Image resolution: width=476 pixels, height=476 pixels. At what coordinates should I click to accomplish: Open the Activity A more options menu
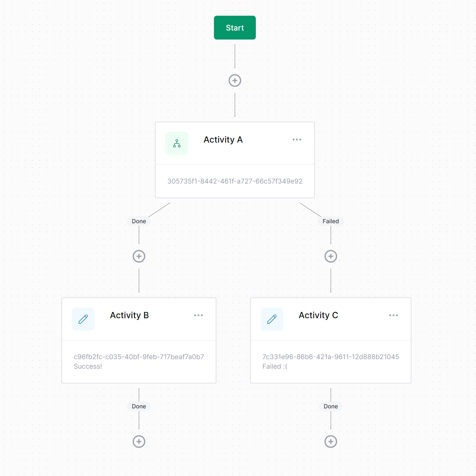pyautogui.click(x=297, y=139)
